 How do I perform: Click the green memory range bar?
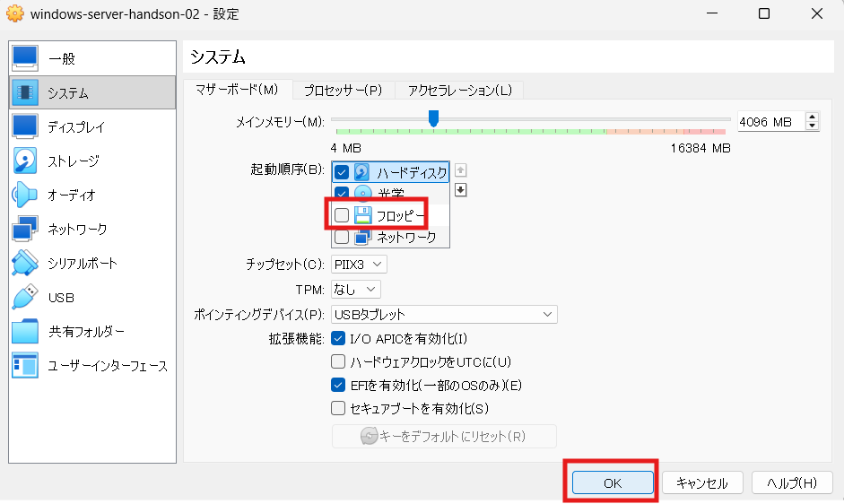[x=471, y=132]
